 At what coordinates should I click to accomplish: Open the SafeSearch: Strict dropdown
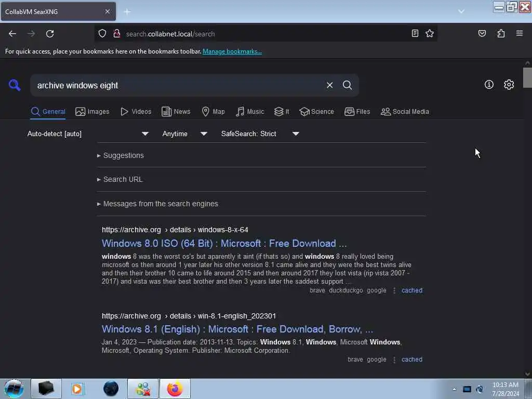260,134
